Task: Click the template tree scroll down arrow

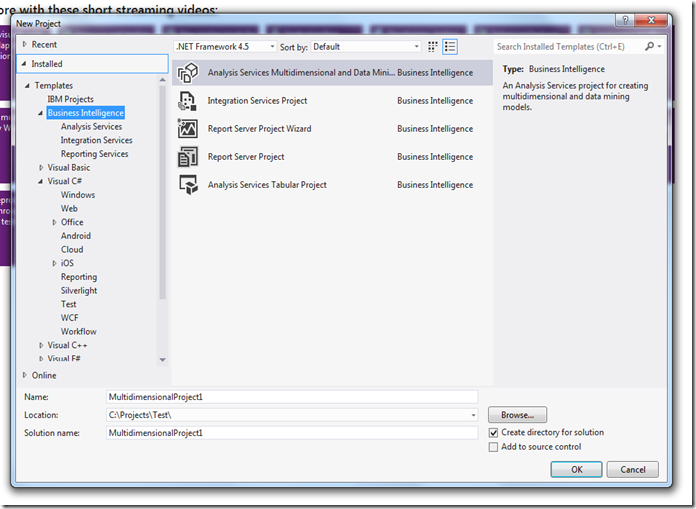Action: click(162, 360)
